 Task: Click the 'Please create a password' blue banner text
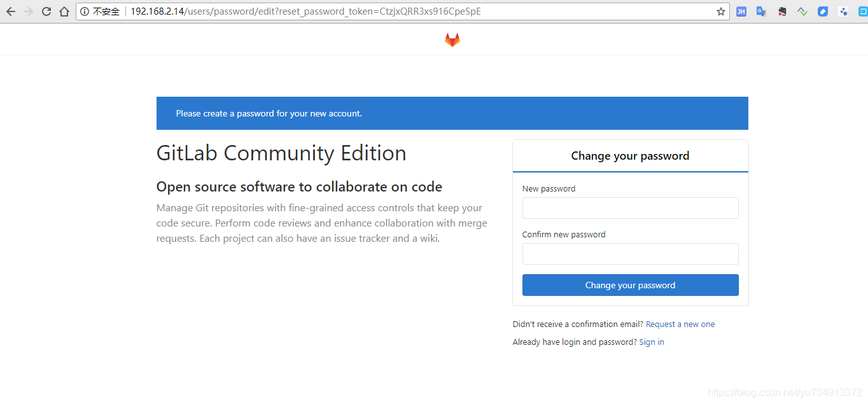click(269, 113)
